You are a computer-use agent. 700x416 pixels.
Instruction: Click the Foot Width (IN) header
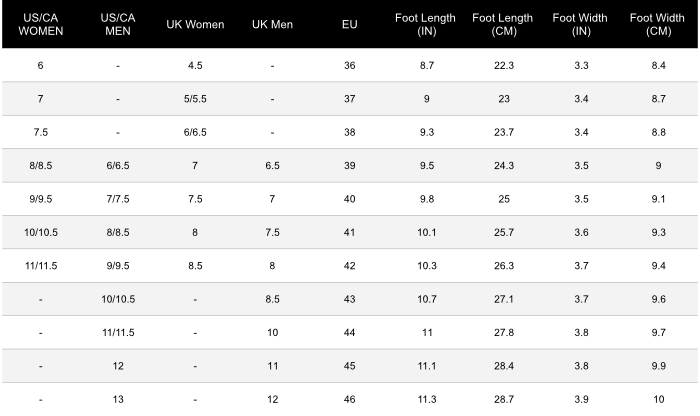pos(581,24)
